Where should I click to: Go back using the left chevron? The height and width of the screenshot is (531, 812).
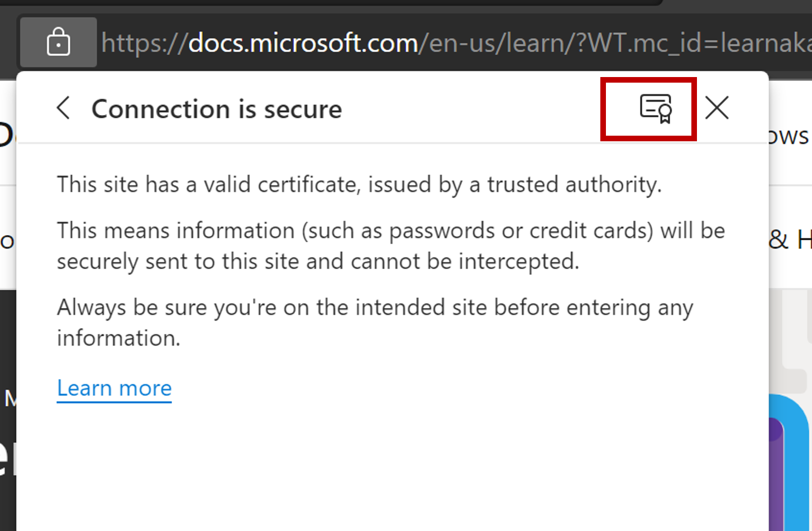[64, 108]
